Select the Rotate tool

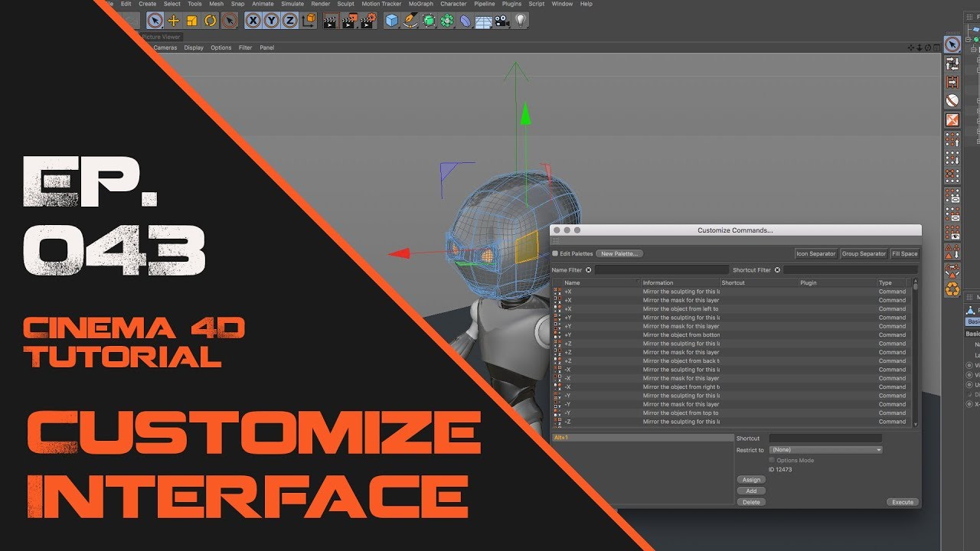coord(211,21)
